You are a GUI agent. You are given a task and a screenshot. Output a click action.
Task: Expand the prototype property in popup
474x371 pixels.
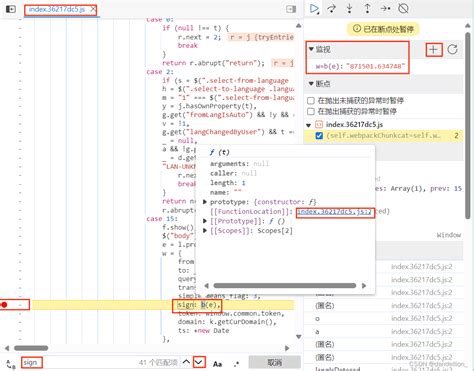205,202
